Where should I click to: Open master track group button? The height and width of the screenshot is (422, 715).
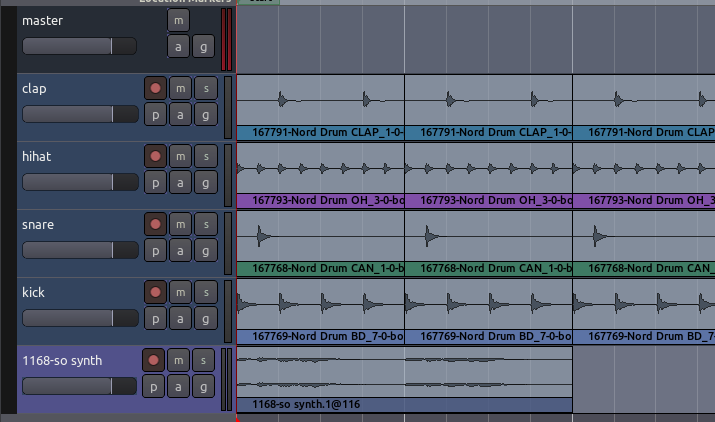[204, 47]
